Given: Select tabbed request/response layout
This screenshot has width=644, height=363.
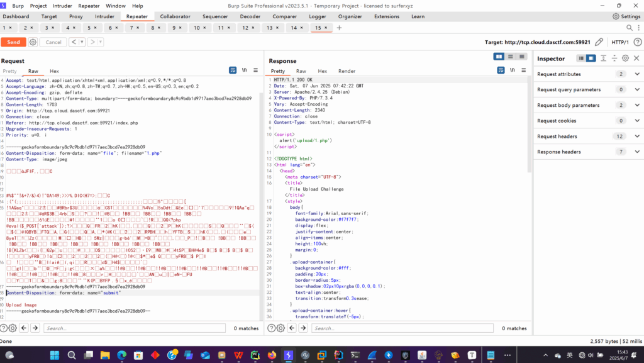Looking at the screenshot, I should click(x=521, y=57).
